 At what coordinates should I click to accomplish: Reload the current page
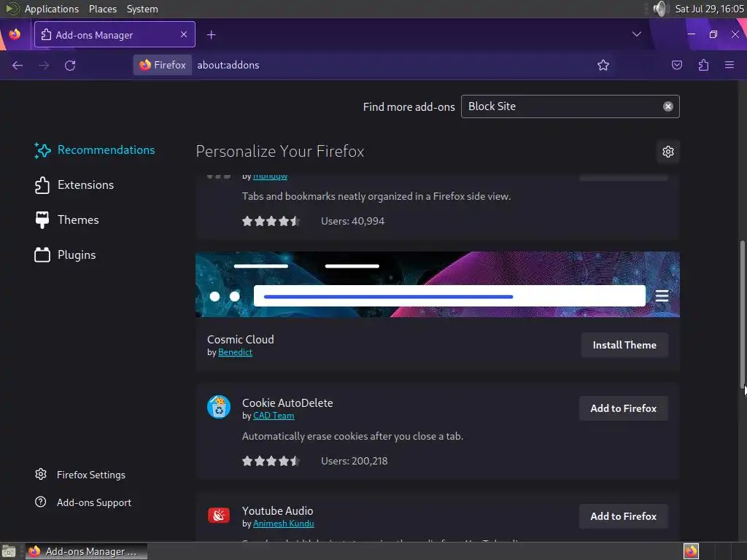point(70,65)
